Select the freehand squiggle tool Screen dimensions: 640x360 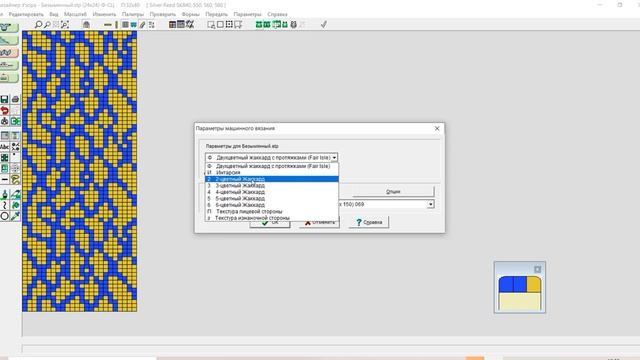[4, 205]
